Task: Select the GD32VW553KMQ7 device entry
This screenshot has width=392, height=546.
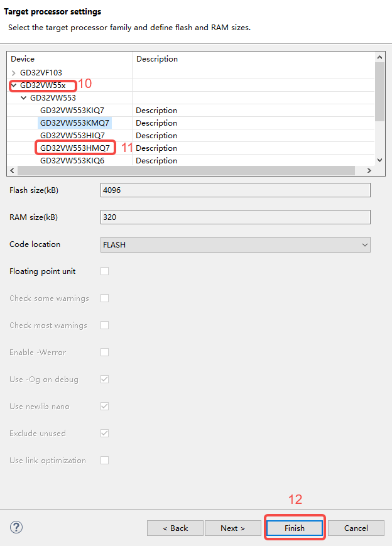Action: (74, 123)
